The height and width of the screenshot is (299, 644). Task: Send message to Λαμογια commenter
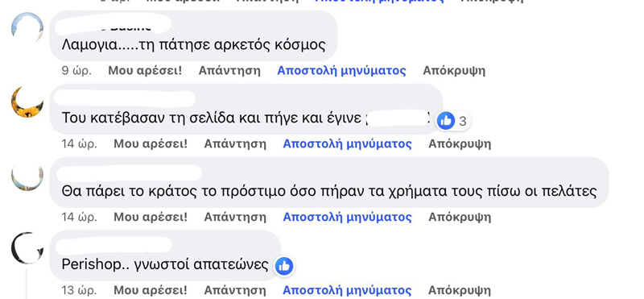(x=341, y=71)
